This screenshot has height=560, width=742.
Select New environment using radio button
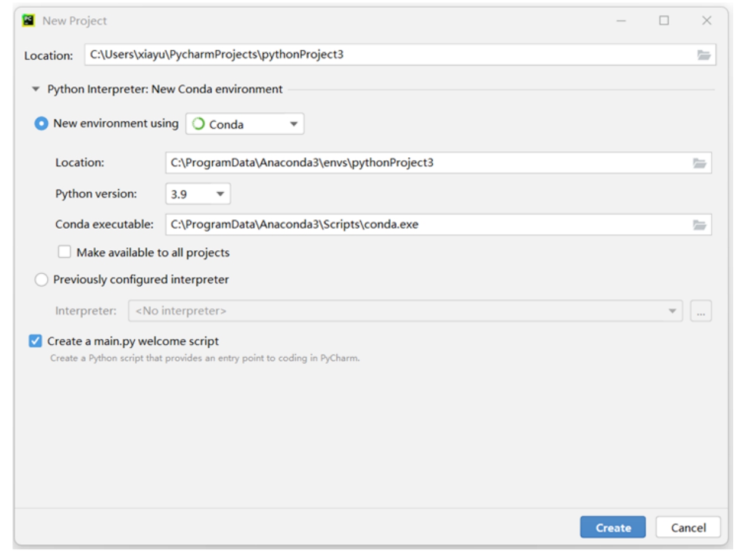[42, 124]
